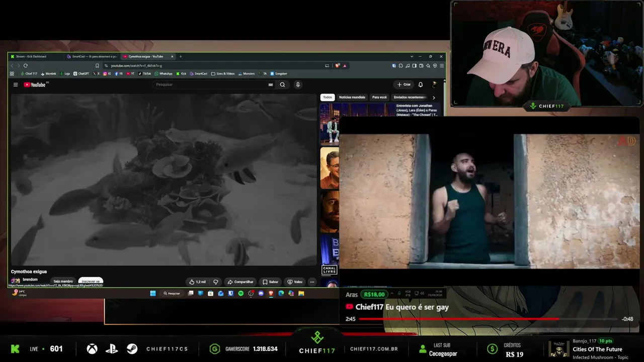The height and width of the screenshot is (362, 644).
Task: Click the Compartilhar share button
Action: tap(240, 282)
